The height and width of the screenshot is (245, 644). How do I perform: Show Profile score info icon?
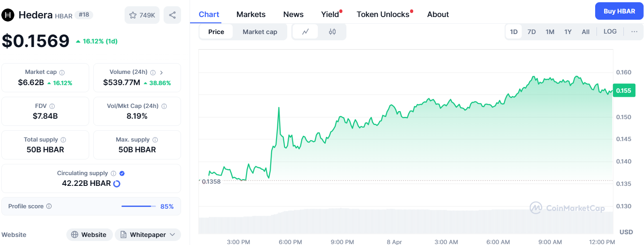tap(49, 206)
